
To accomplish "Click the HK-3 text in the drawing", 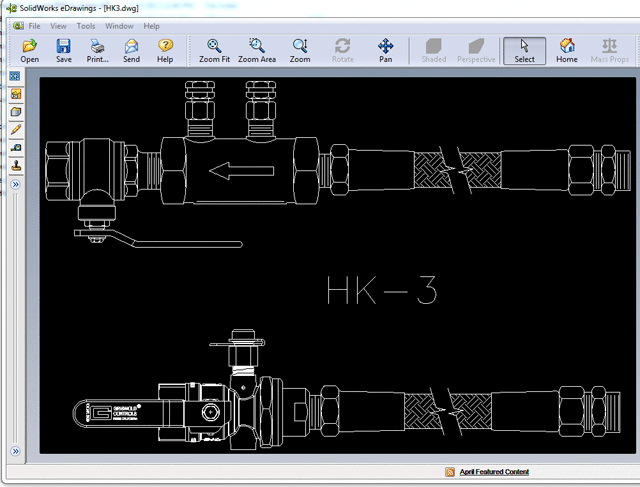I will [x=382, y=290].
